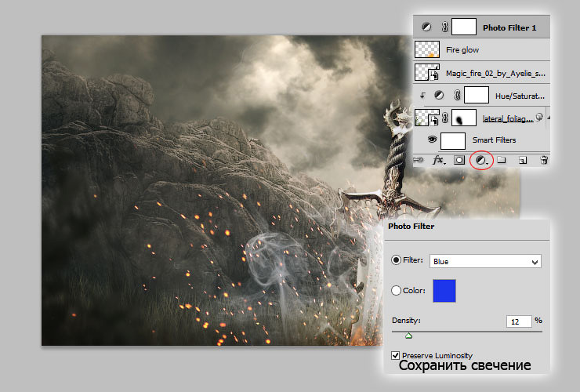
Task: Open the New adjustment layer menu icon
Action: click(481, 160)
